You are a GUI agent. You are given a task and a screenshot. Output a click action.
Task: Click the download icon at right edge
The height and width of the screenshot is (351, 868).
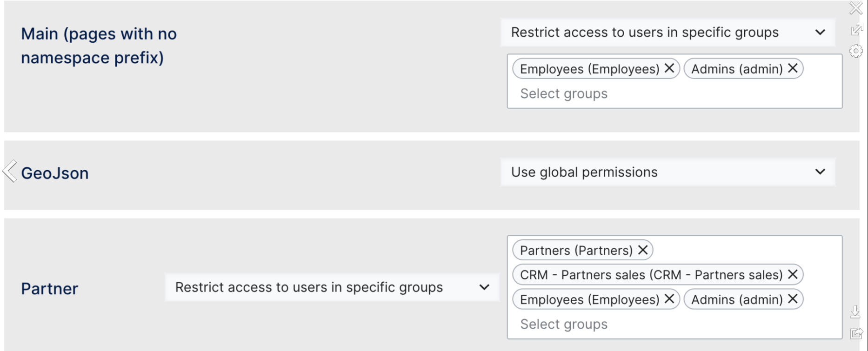[855, 312]
